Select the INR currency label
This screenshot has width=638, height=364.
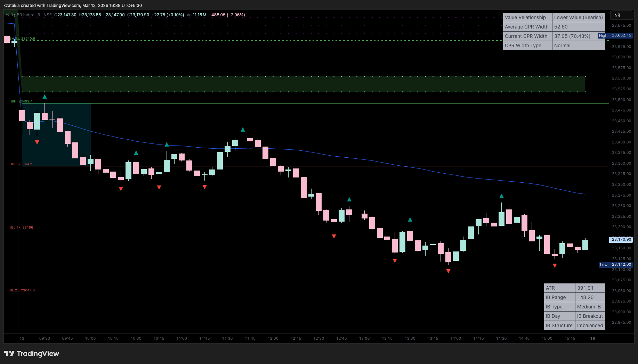tap(621, 15)
